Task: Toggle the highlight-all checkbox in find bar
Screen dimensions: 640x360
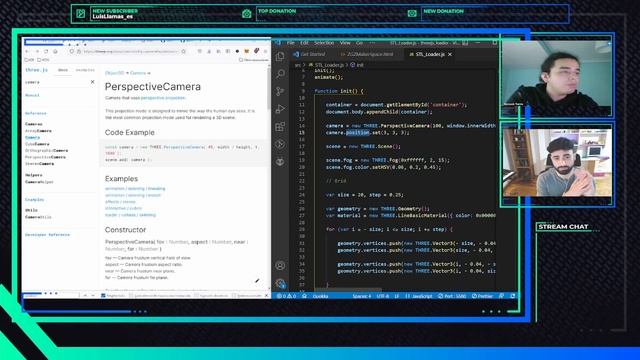Action: 103,296
